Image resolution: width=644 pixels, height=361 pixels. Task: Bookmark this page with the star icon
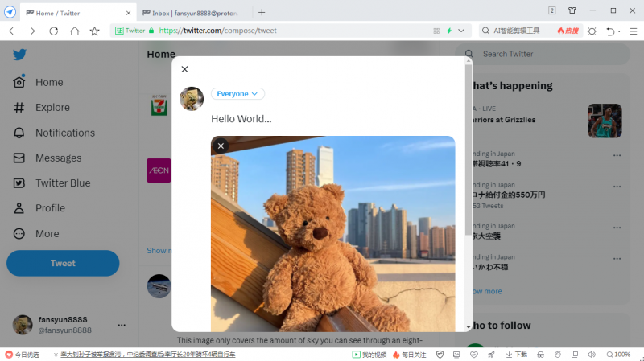pos(95,31)
